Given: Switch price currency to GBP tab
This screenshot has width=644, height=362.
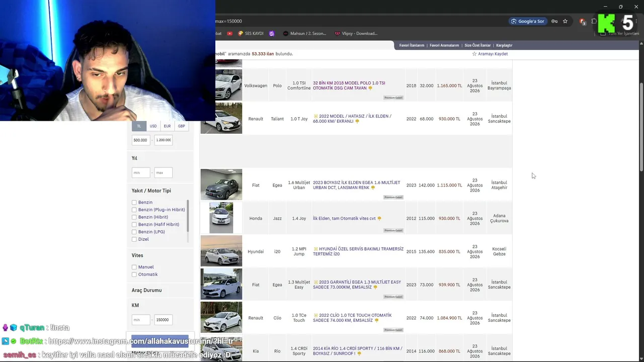Looking at the screenshot, I should (181, 126).
